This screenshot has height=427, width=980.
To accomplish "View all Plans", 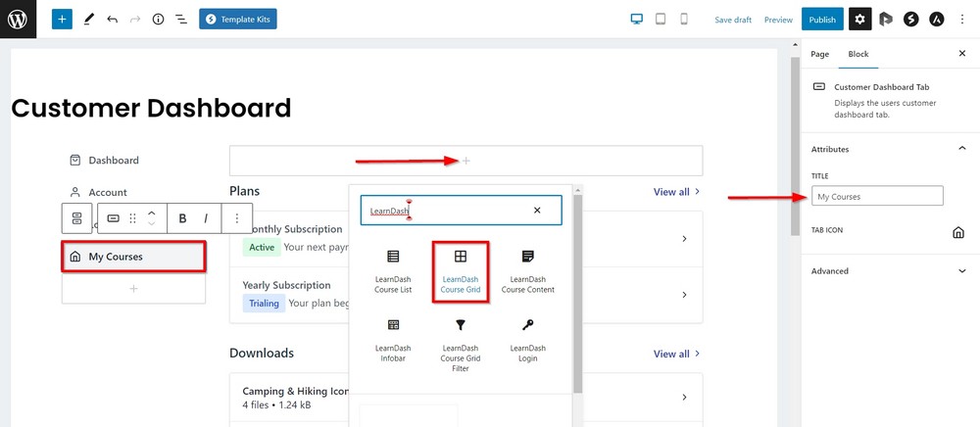I will coord(677,192).
